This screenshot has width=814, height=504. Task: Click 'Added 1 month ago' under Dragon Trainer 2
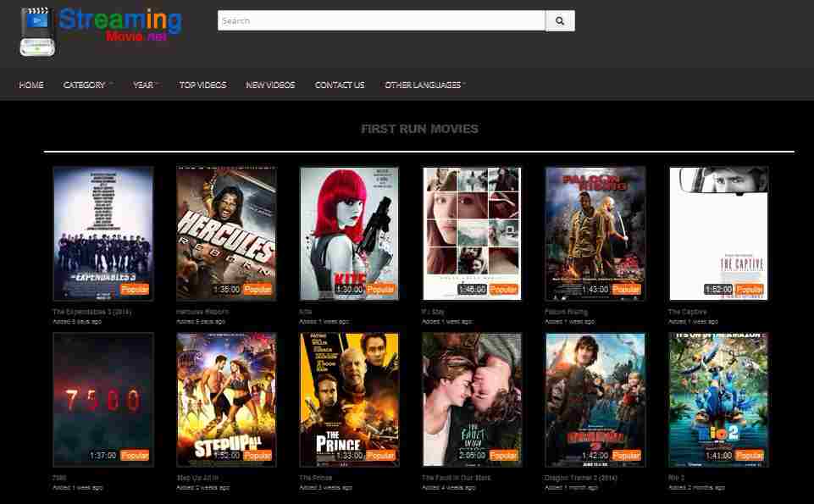click(x=571, y=488)
